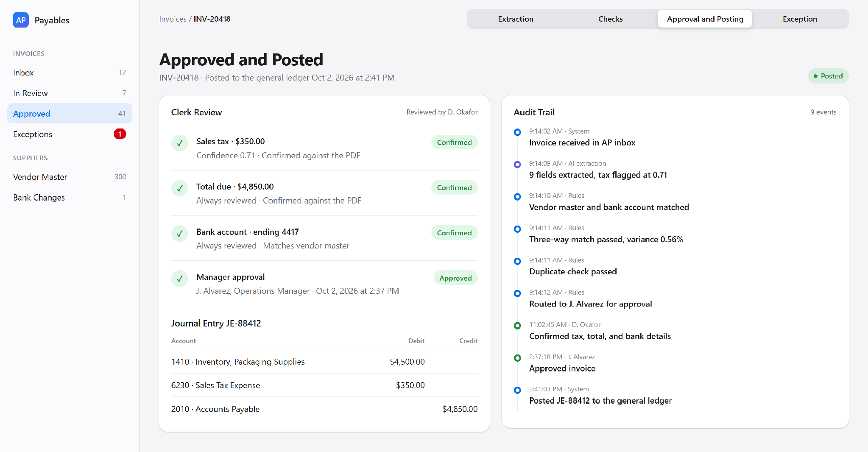This screenshot has width=868, height=452.
Task: Select the 'Invoice received in AP inbox' timeline dot
Action: 517,132
